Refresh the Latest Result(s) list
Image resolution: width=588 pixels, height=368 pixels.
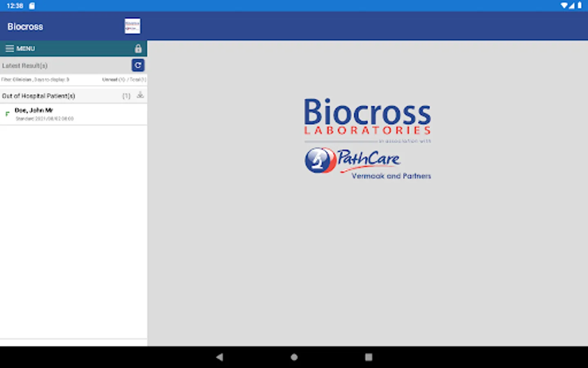tap(138, 65)
